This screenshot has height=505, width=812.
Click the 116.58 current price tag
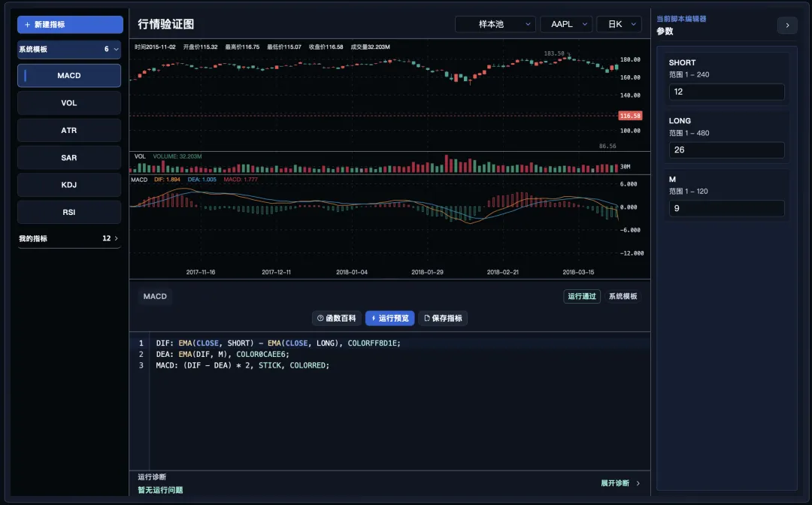(630, 116)
